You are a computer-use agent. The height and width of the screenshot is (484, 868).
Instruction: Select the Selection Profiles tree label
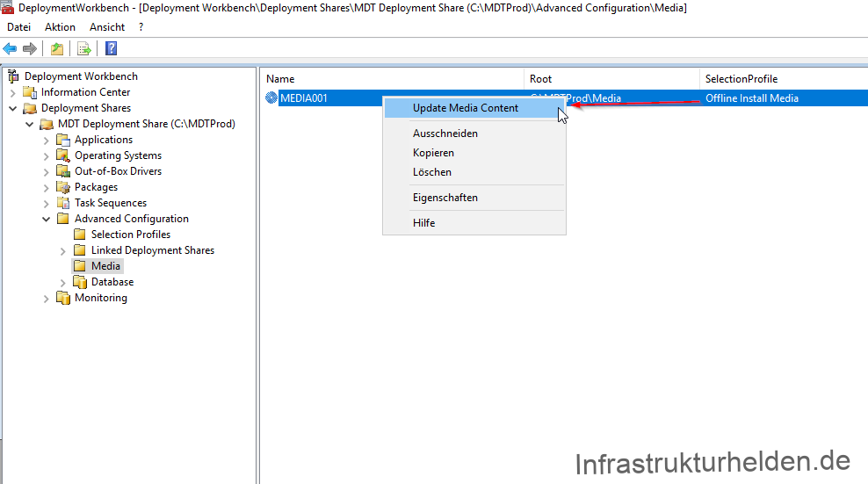[131, 235]
